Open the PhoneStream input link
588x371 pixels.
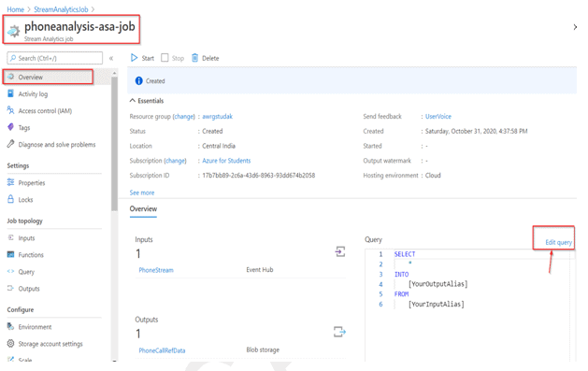156,270
